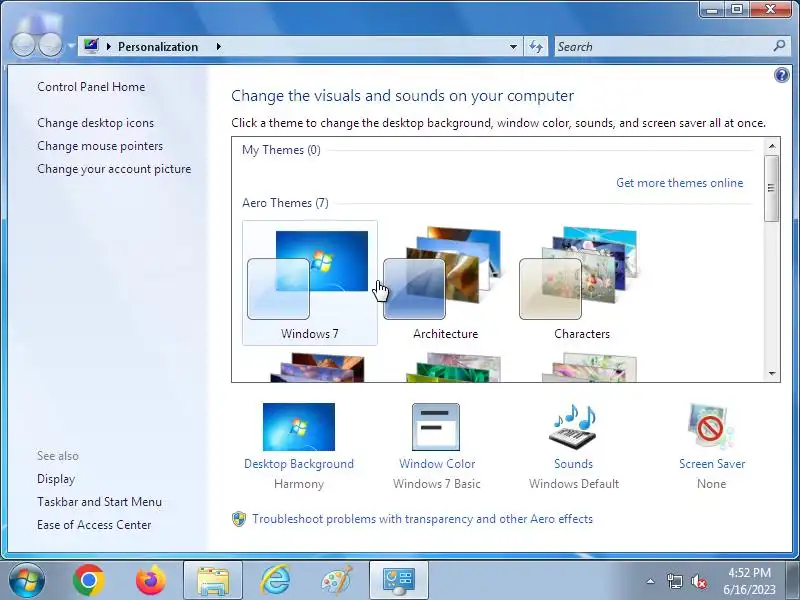This screenshot has height=600, width=800.
Task: Expand the arrow before Personalization breadcrumb
Action: 108,46
